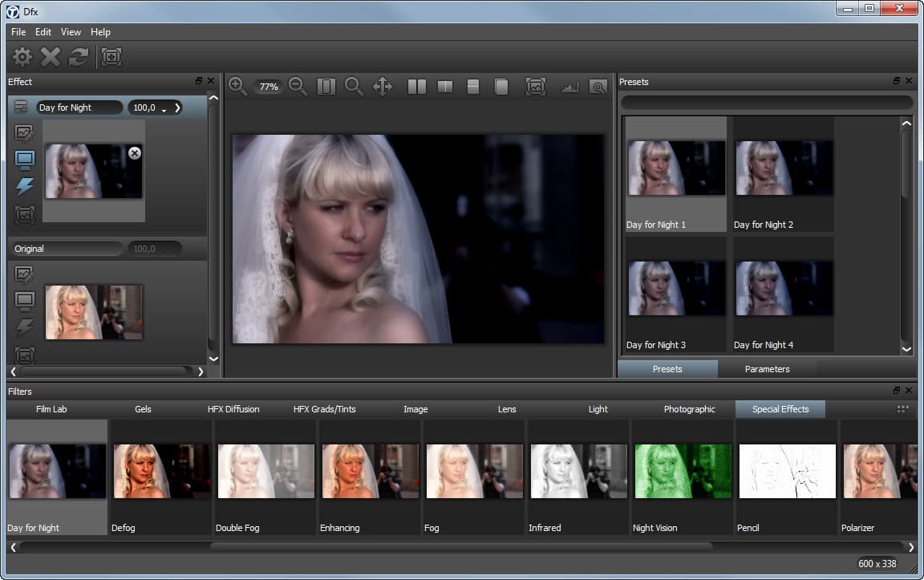Viewport: 924px width, 580px height.
Task: Open the View menu
Action: 71,32
